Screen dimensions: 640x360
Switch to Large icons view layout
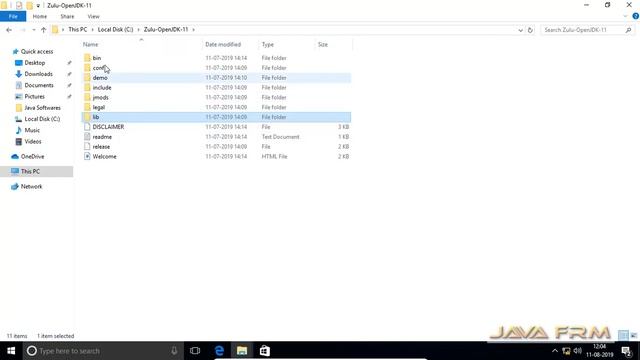pyautogui.click(x=634, y=336)
